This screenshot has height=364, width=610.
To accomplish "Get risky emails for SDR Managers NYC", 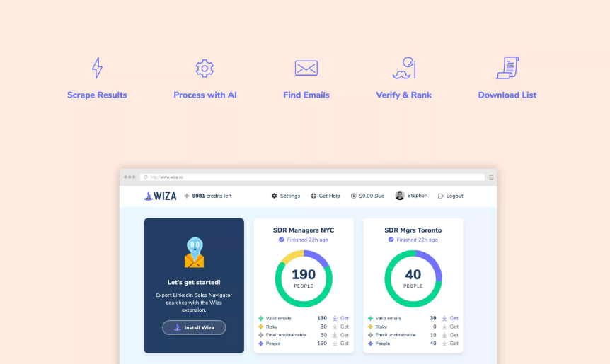I will (x=341, y=327).
